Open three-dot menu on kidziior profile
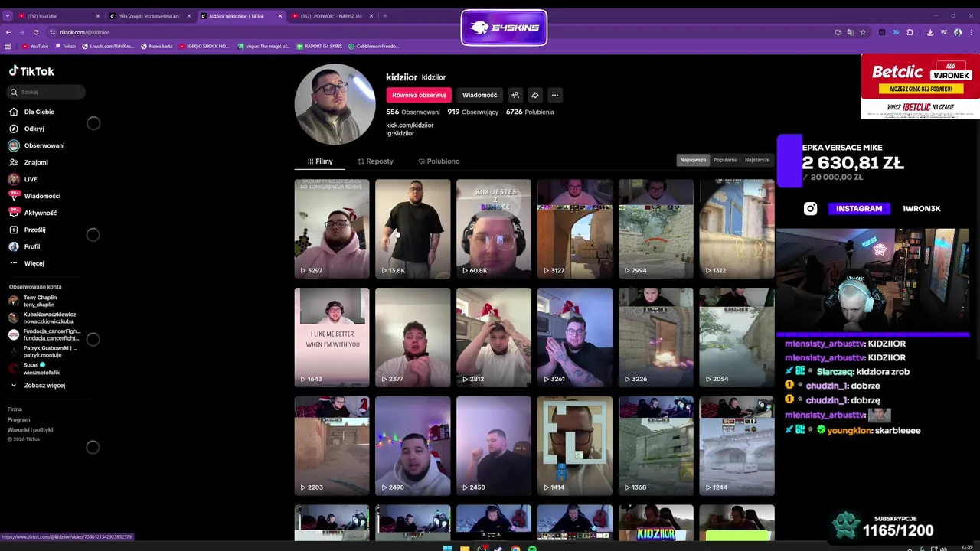The height and width of the screenshot is (551, 980). (x=555, y=95)
